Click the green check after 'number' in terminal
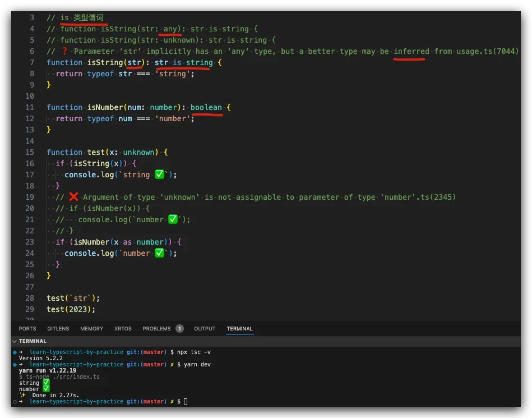This screenshot has width=532, height=418. [46, 389]
